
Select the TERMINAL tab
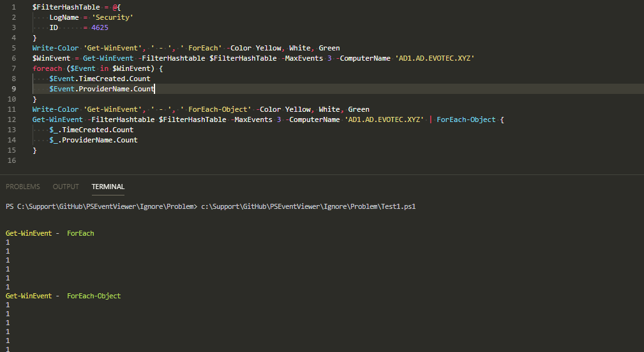(108, 187)
